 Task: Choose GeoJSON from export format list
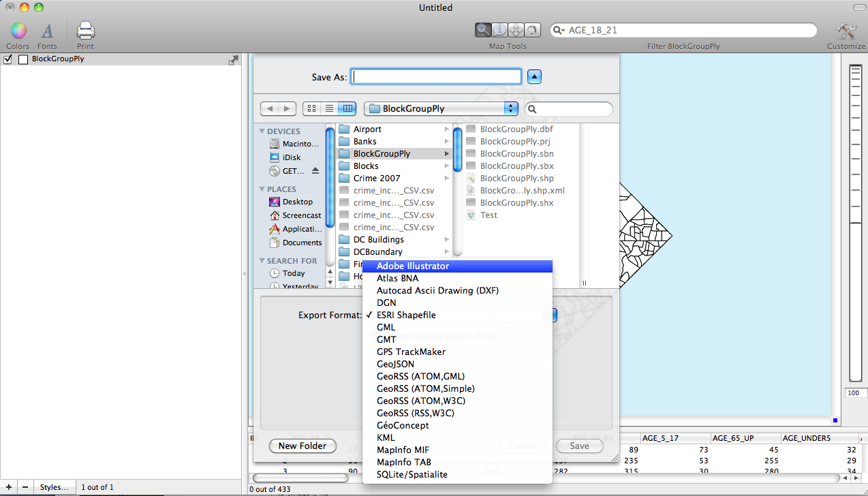[x=395, y=364]
